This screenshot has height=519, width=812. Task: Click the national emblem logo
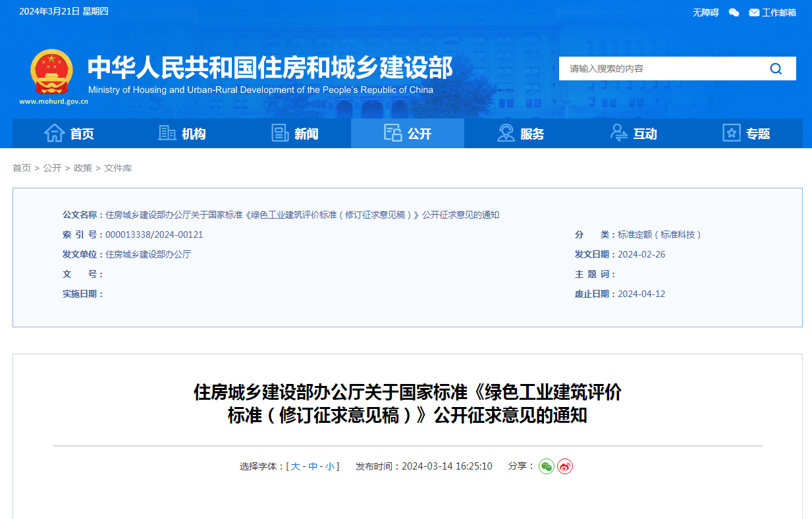click(51, 71)
